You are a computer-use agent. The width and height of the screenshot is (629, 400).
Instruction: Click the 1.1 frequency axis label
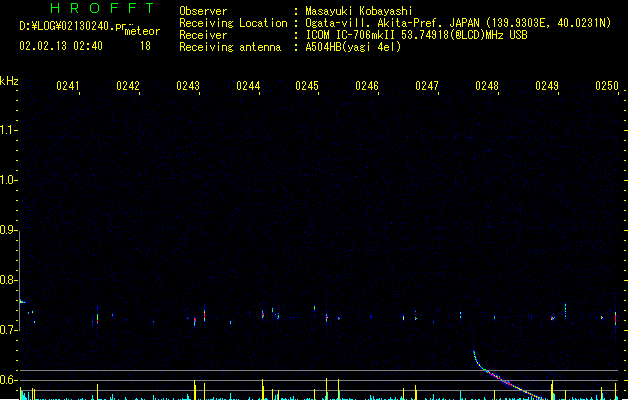point(8,130)
